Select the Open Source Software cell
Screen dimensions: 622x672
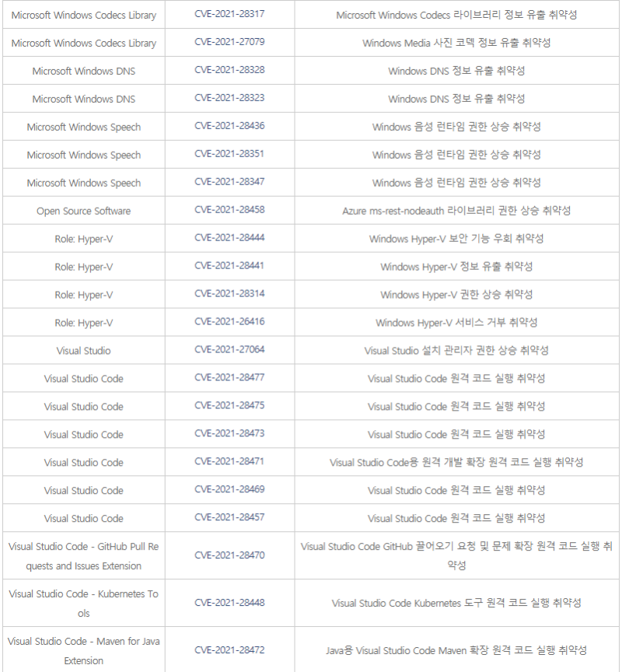(x=83, y=211)
